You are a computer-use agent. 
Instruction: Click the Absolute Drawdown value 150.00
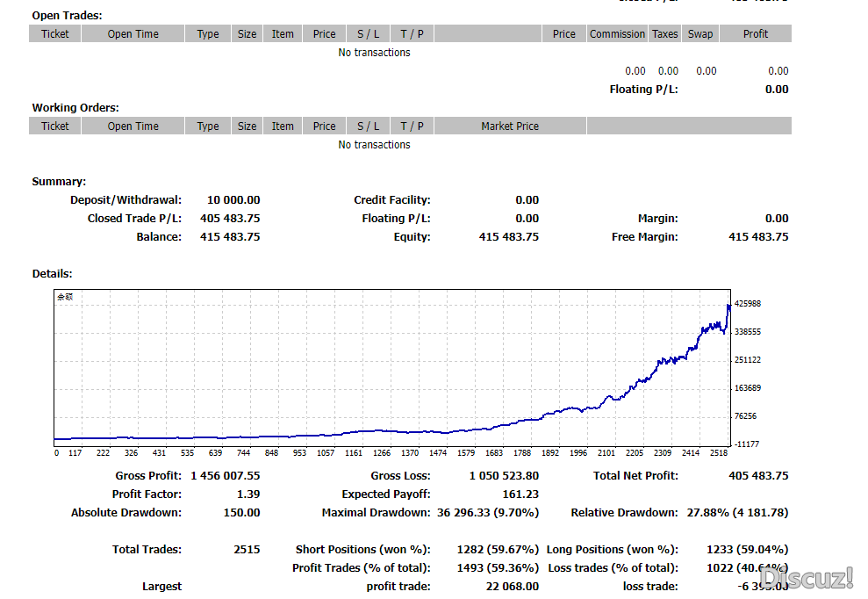(x=241, y=513)
